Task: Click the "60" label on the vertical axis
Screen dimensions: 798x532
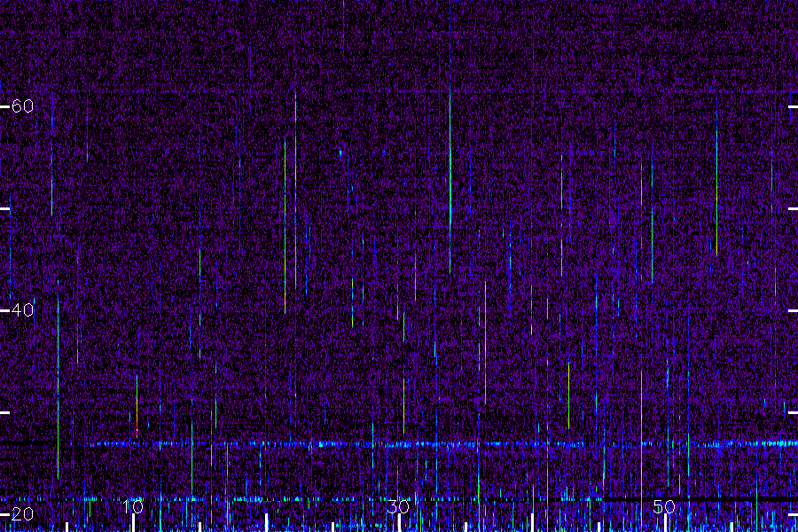Action: pyautogui.click(x=22, y=106)
